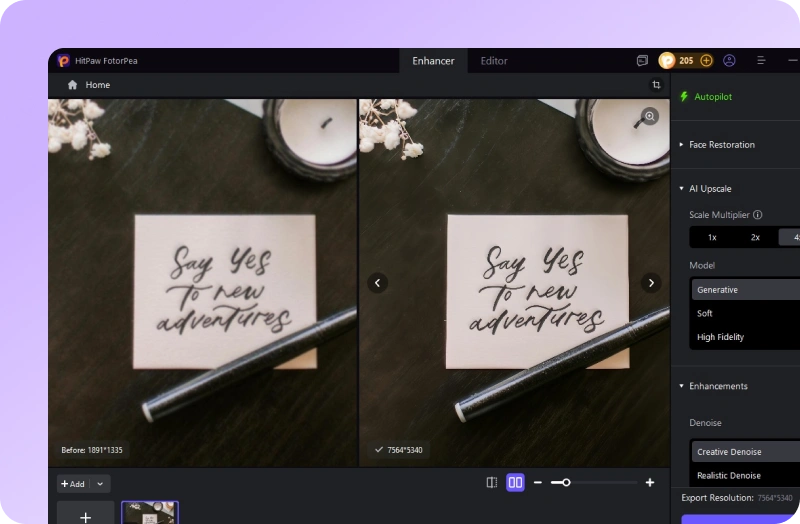The width and height of the screenshot is (800, 524).
Task: Click the Denoise label
Action: (x=705, y=423)
